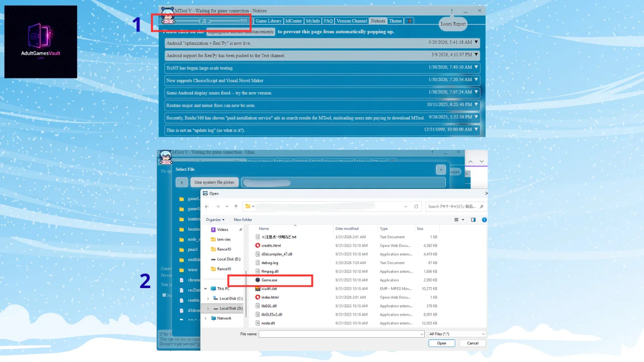644x362 pixels.
Task: Expand the Baidu/360 paid installation notice
Action: coord(322,118)
